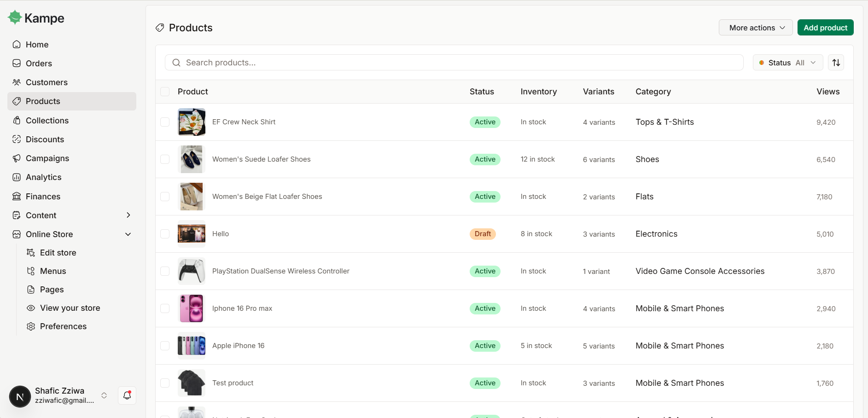Screen dimensions: 868x418
Task: Open Campaigns megaphone icon in sidebar
Action: coord(17,158)
